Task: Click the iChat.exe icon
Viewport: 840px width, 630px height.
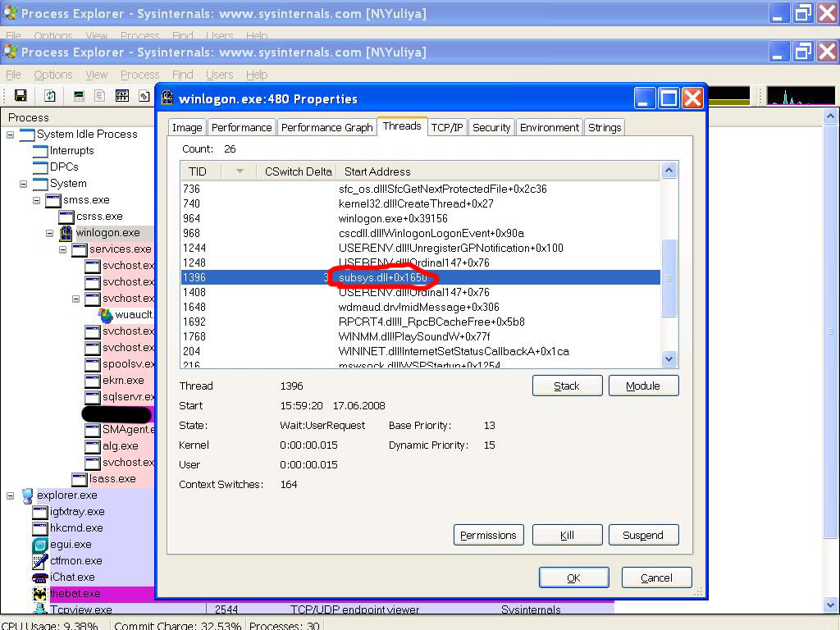Action: click(x=39, y=577)
